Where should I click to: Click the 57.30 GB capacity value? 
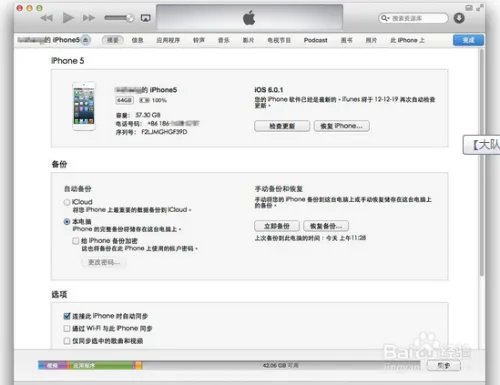coord(148,115)
